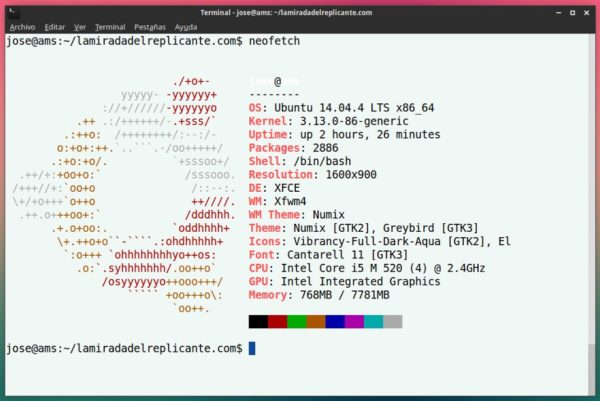Click the blue cursor at the prompt
The height and width of the screenshot is (401, 600).
(252, 348)
